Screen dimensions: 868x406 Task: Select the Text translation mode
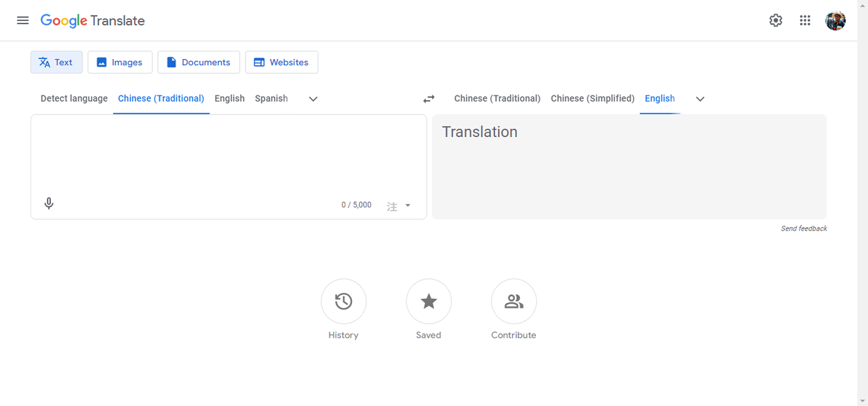(56, 62)
